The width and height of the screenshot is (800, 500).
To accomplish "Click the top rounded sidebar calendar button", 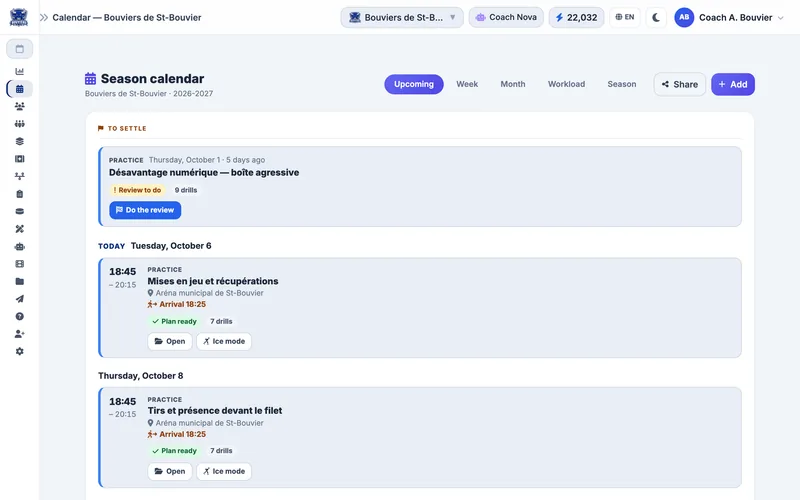I will (x=19, y=49).
